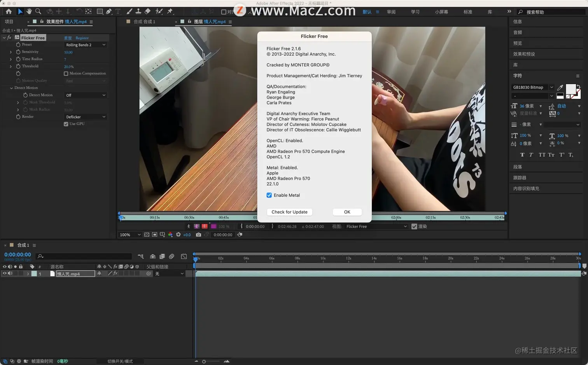Show more workspaces with the double chevron
The height and width of the screenshot is (365, 588).
click(x=509, y=12)
